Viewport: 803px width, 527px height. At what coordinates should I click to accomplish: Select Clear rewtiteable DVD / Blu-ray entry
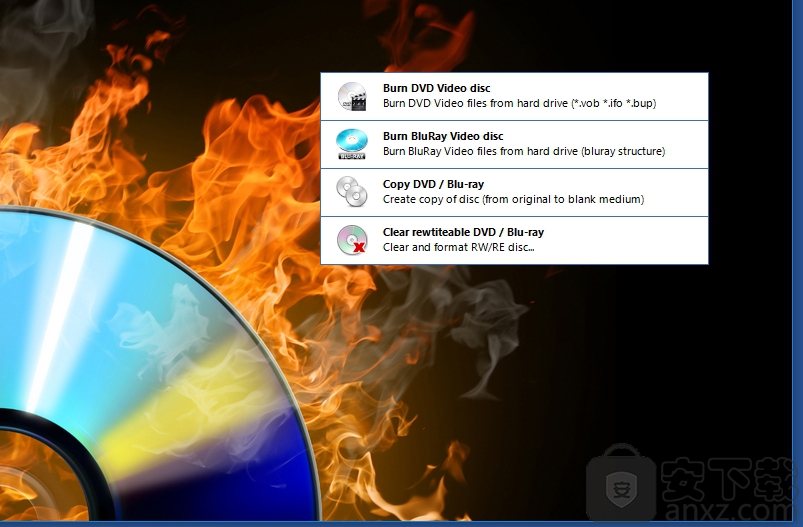[514, 240]
